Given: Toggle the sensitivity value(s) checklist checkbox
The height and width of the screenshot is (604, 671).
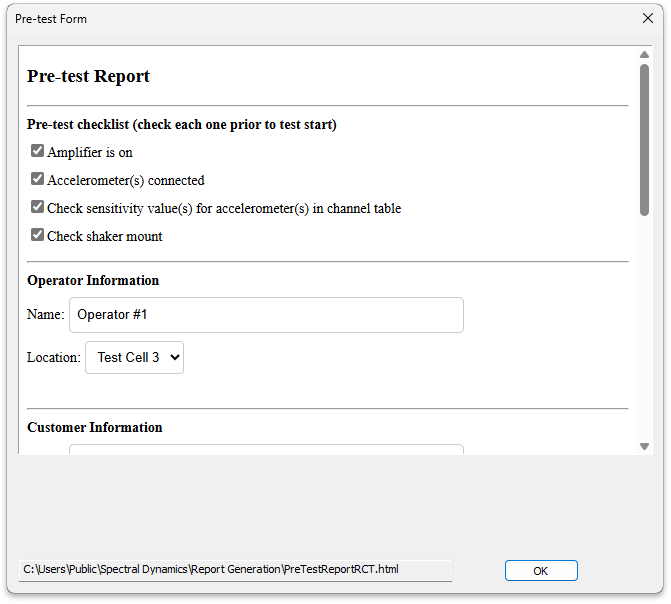Looking at the screenshot, I should (37, 208).
